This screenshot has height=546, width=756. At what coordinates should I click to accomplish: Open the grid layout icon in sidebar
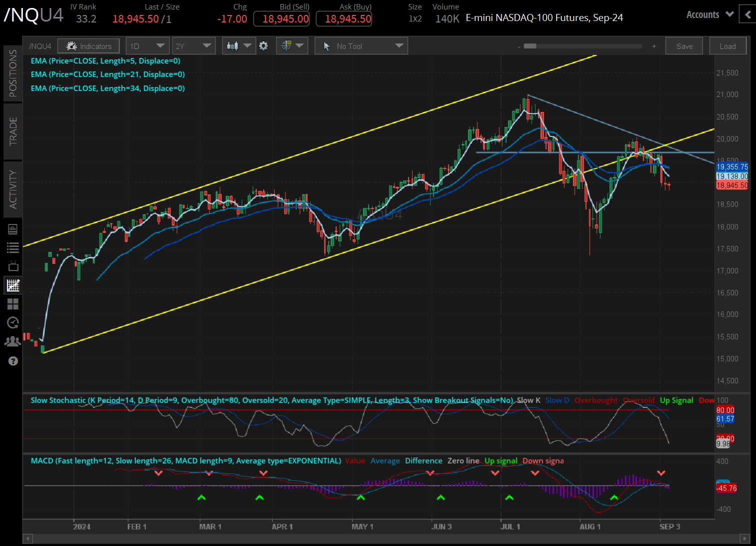[12, 303]
